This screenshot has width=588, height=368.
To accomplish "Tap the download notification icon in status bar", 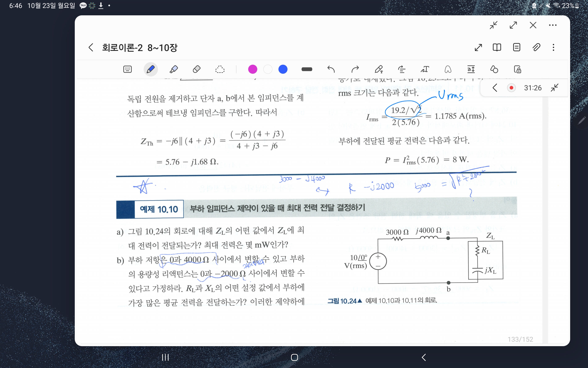I will 101,5.
